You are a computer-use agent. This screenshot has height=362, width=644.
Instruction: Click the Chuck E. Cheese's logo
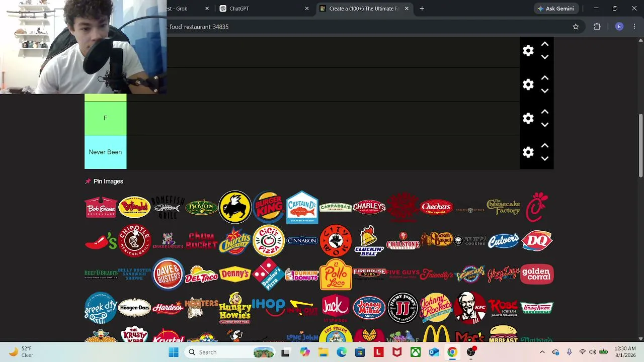point(168,241)
